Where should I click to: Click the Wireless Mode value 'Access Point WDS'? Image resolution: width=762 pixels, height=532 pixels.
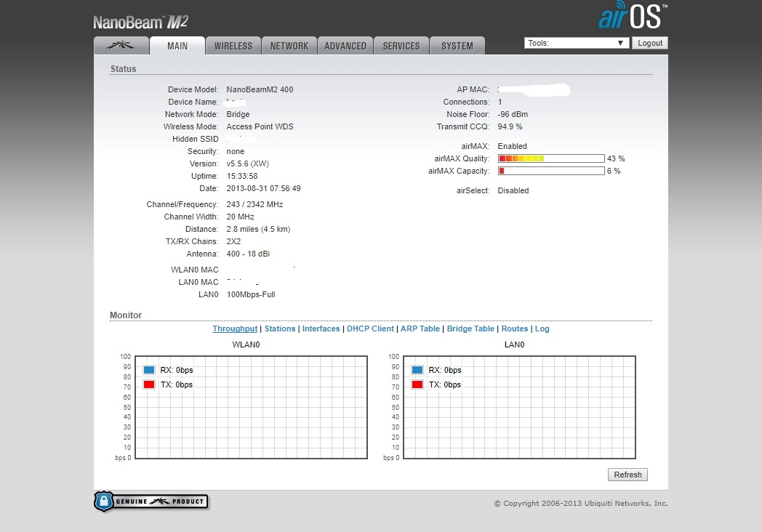[260, 126]
